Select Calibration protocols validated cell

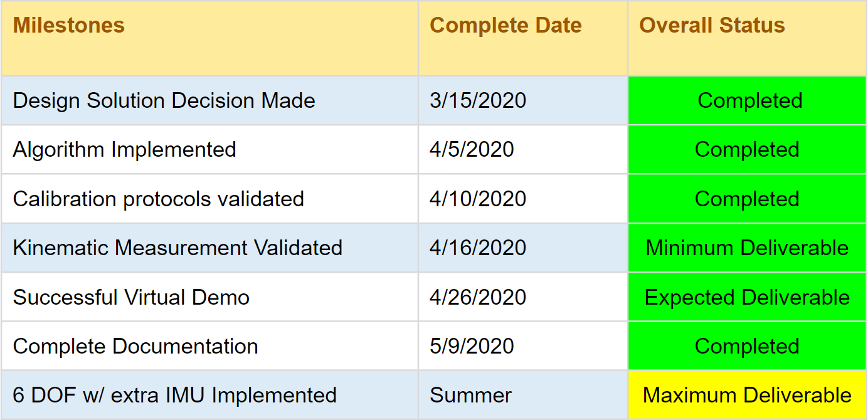click(158, 199)
